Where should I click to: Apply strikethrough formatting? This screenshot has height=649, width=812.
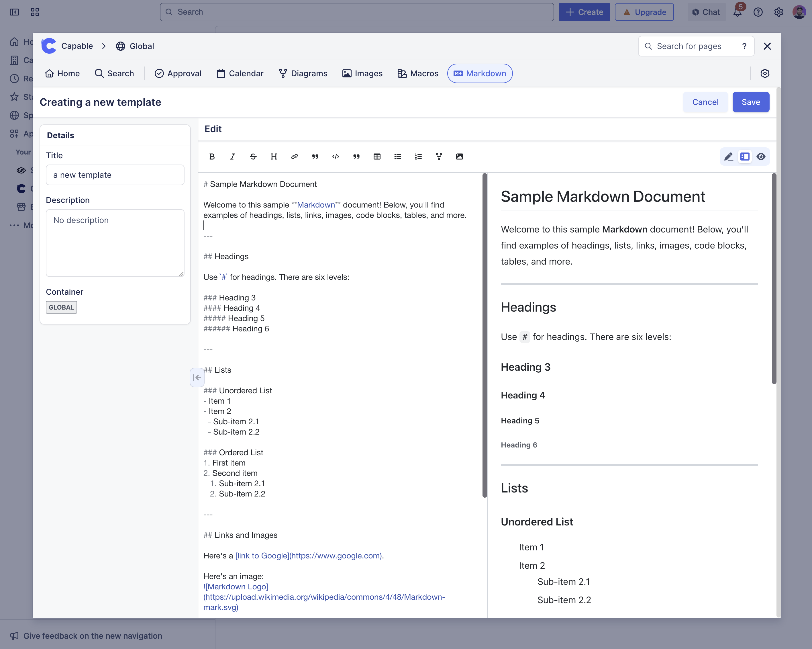(253, 157)
